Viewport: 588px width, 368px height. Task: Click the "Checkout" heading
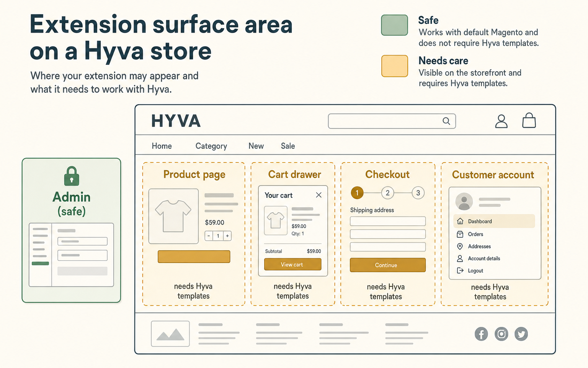(x=387, y=174)
